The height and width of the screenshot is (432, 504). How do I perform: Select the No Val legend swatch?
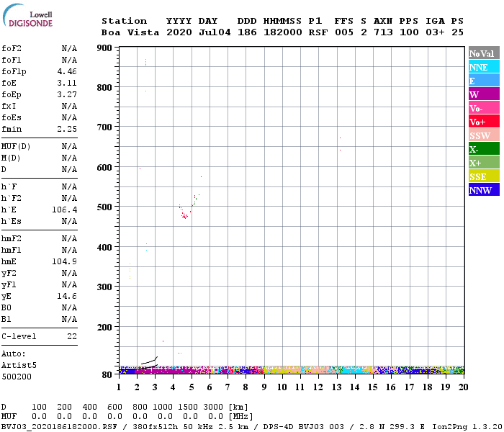484,53
